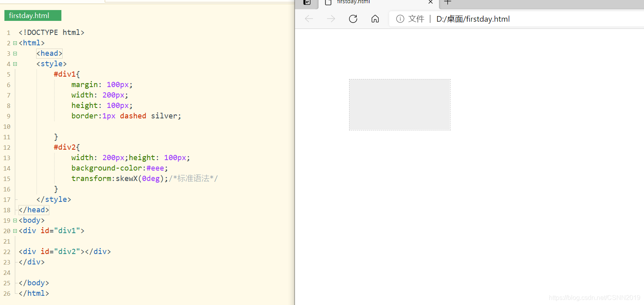The width and height of the screenshot is (644, 305).
Task: Click the <!DOCTYPE html> line
Action: click(x=51, y=33)
